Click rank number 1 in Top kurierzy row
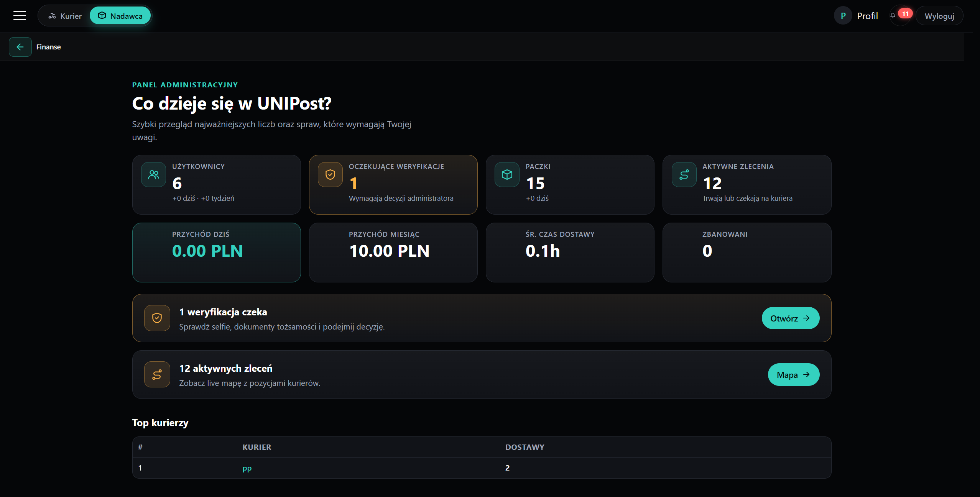 pos(140,468)
